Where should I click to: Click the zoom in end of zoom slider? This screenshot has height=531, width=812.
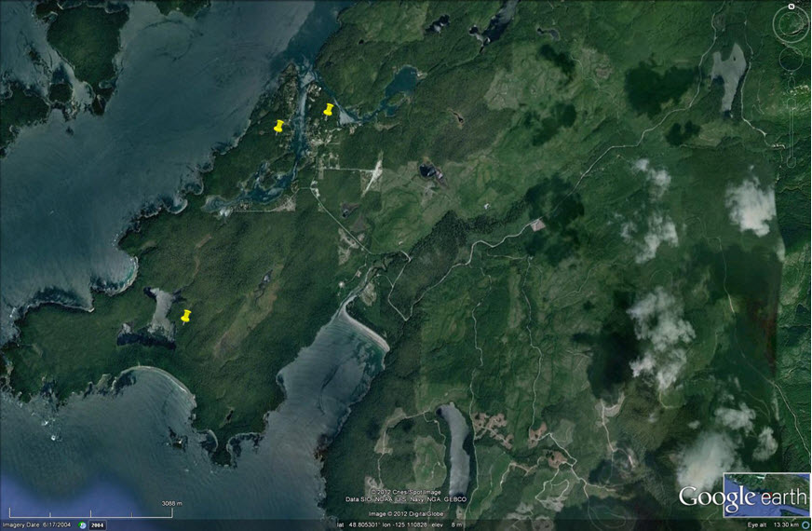(x=791, y=82)
